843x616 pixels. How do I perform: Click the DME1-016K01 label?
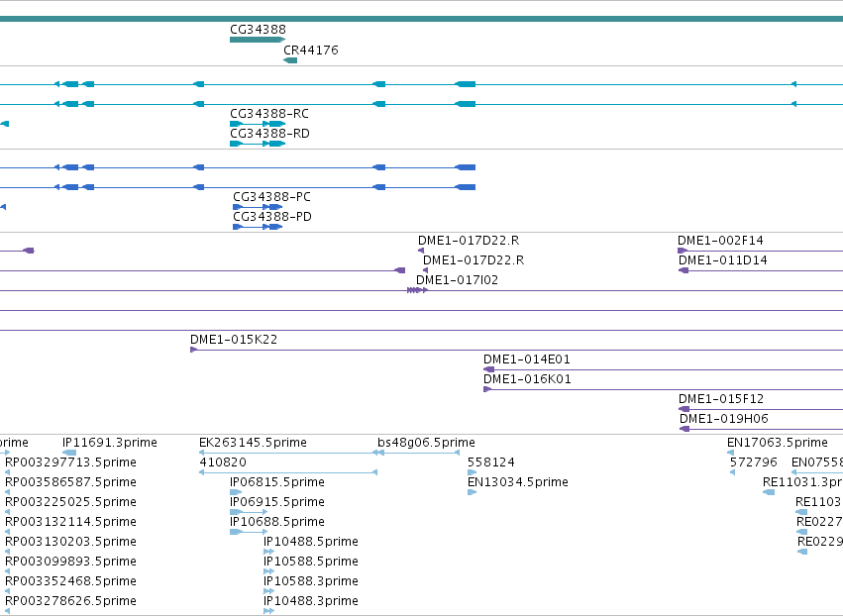point(527,379)
